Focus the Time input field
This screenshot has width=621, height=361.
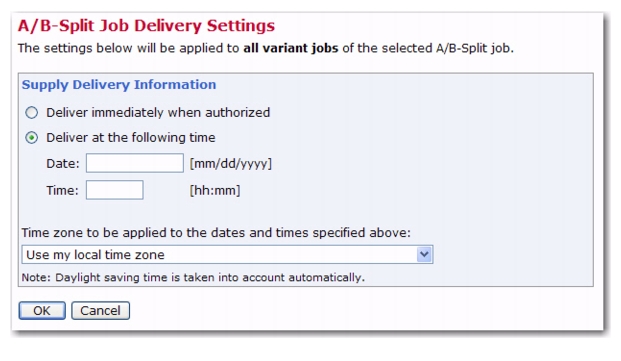click(114, 190)
